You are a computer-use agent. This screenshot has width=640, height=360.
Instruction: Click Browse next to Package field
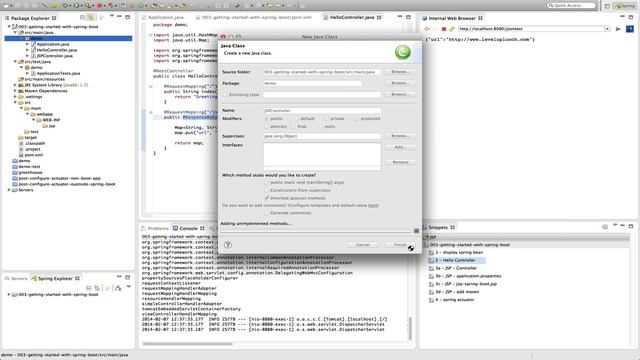coord(400,83)
